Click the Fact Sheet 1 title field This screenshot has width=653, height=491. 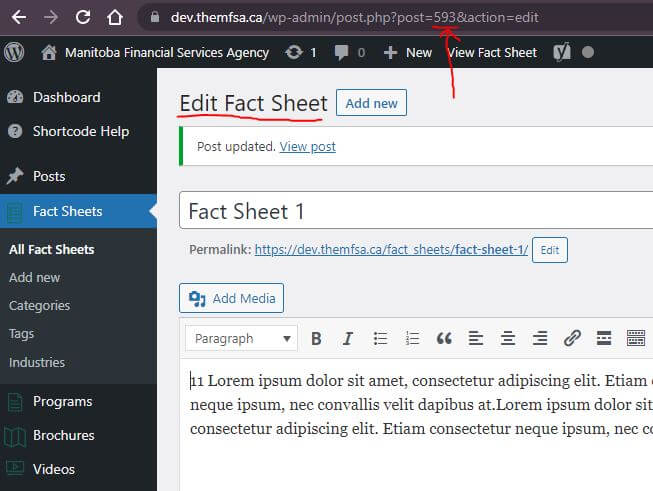coord(415,211)
